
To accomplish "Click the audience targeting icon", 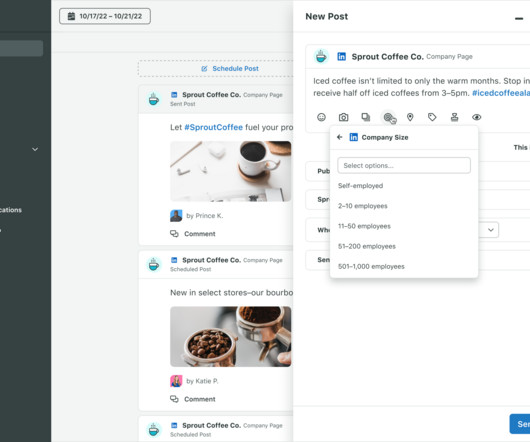I will click(x=388, y=117).
